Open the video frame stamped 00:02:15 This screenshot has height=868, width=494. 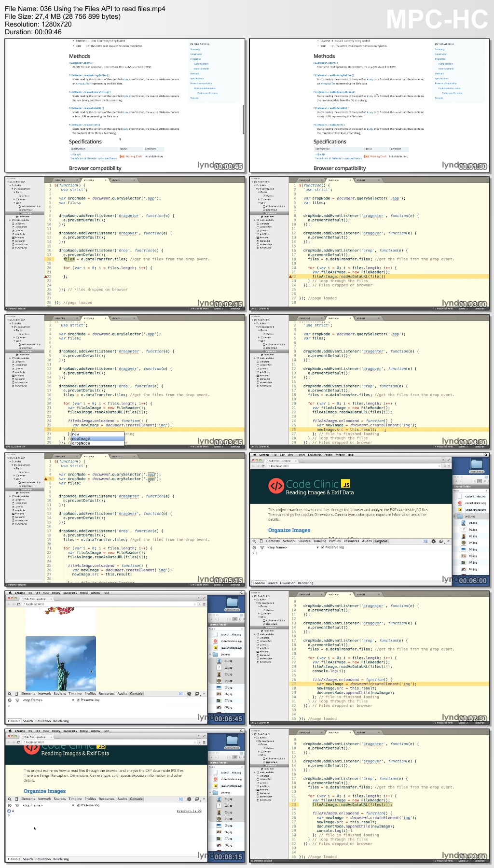click(x=125, y=243)
